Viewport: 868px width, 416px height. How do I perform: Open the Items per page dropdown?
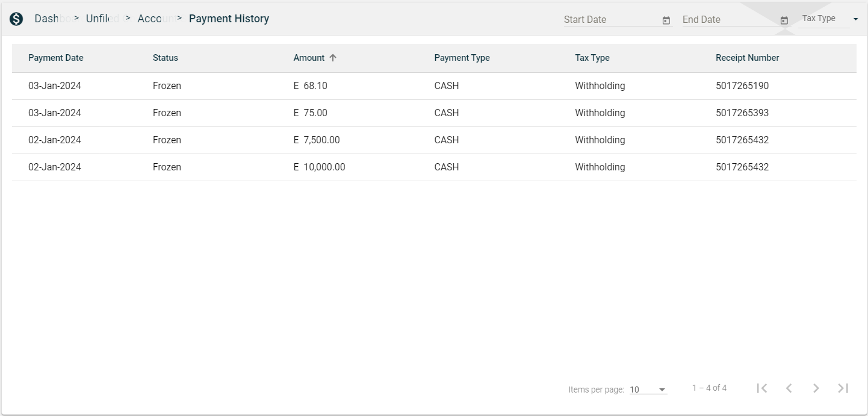tap(648, 390)
